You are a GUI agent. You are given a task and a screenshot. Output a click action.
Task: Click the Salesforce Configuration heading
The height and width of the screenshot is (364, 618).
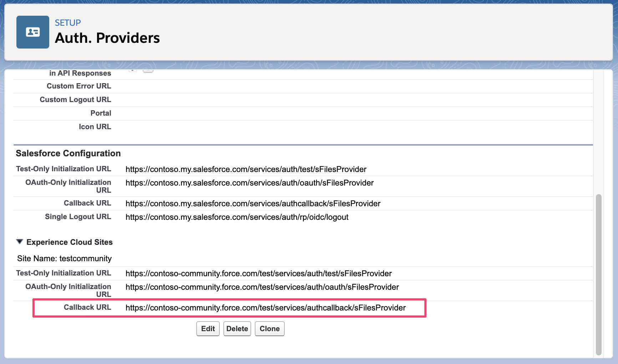click(x=68, y=153)
